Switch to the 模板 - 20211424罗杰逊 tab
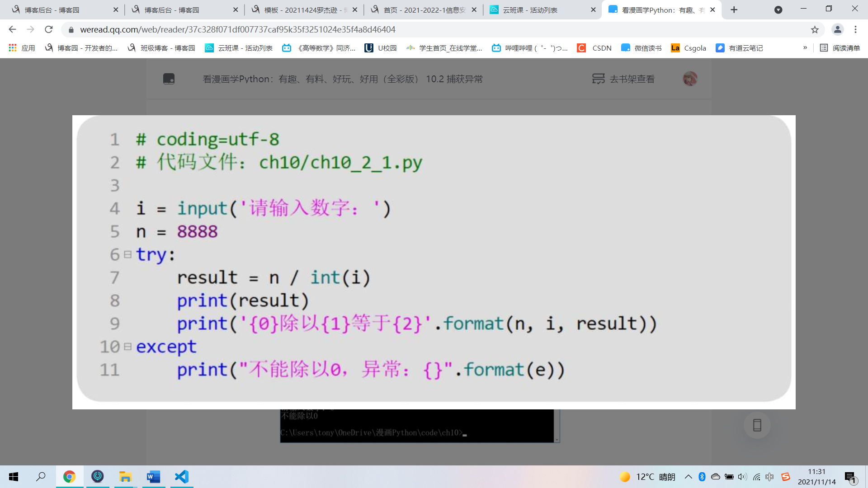 click(x=303, y=10)
